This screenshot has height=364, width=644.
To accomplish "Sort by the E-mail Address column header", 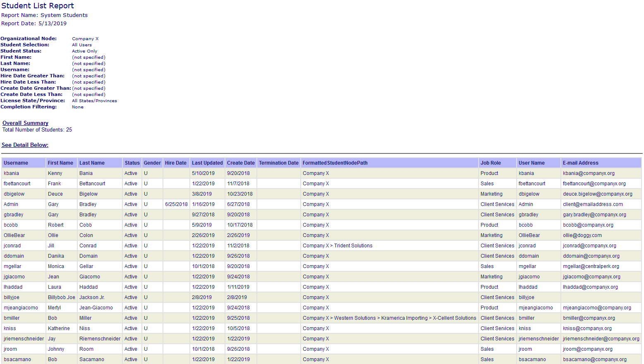I will [x=581, y=163].
